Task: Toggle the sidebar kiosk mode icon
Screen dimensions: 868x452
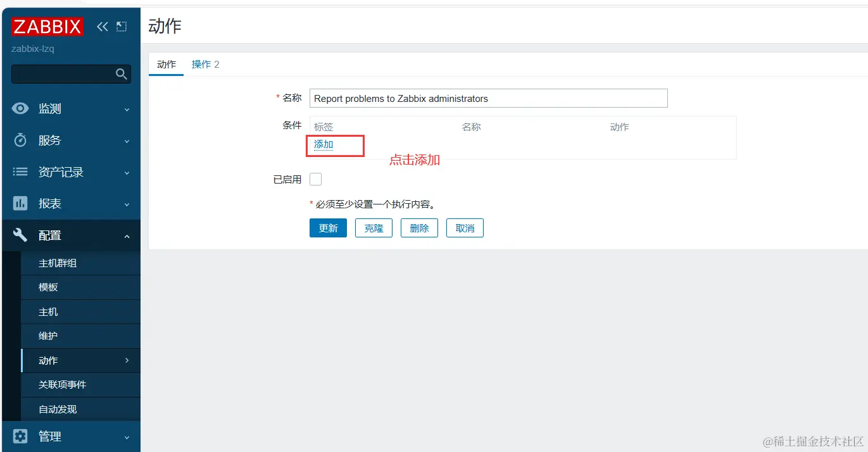Action: pyautogui.click(x=122, y=27)
